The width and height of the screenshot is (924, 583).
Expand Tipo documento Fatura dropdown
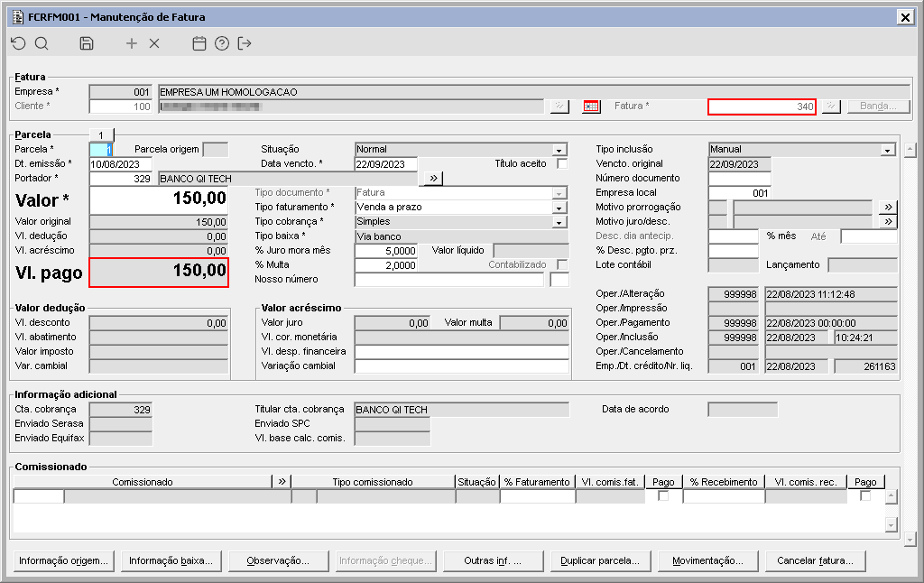point(559,193)
